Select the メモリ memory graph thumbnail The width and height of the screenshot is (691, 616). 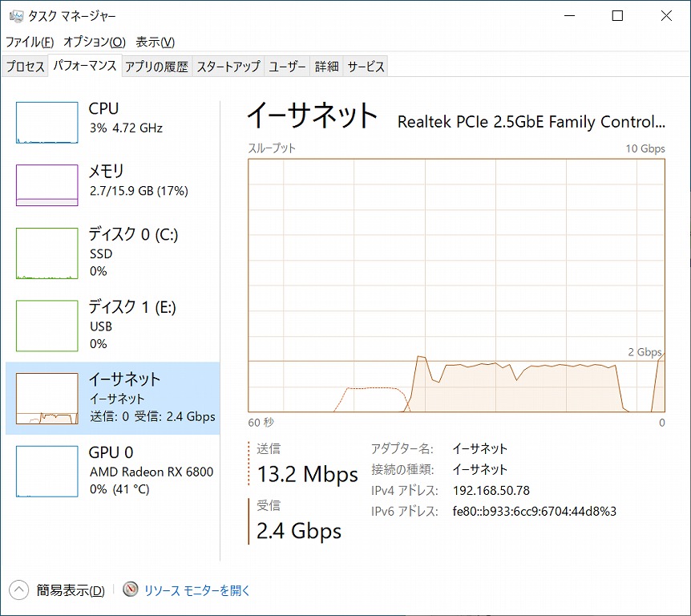pos(46,184)
